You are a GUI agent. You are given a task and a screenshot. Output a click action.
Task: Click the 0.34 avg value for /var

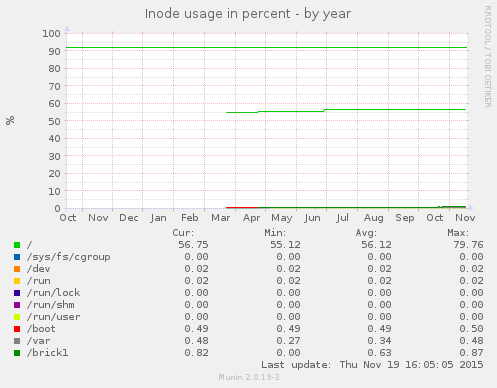click(380, 341)
